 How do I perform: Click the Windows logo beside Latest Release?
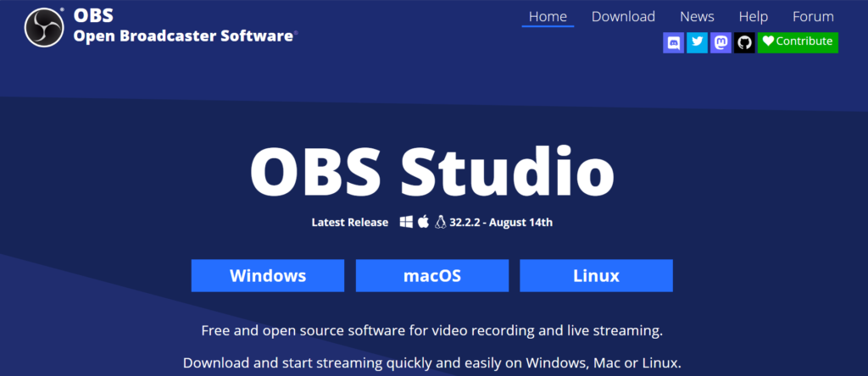406,222
